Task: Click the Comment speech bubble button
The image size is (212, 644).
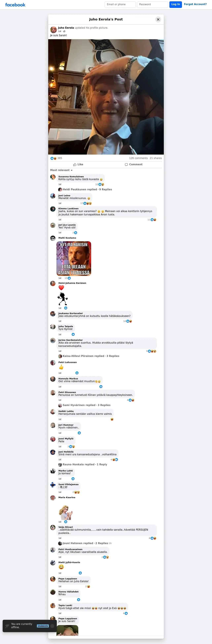Action: tap(134, 164)
